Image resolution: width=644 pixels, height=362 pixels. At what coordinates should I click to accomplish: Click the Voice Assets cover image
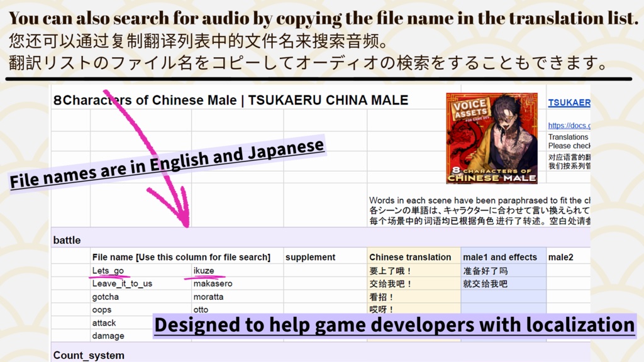point(492,138)
